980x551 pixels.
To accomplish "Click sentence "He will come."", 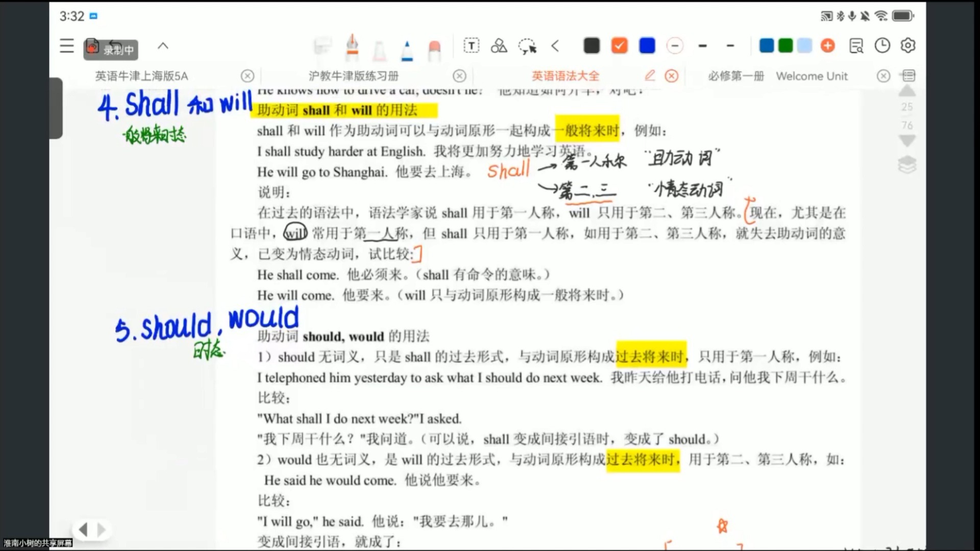I will (x=296, y=295).
